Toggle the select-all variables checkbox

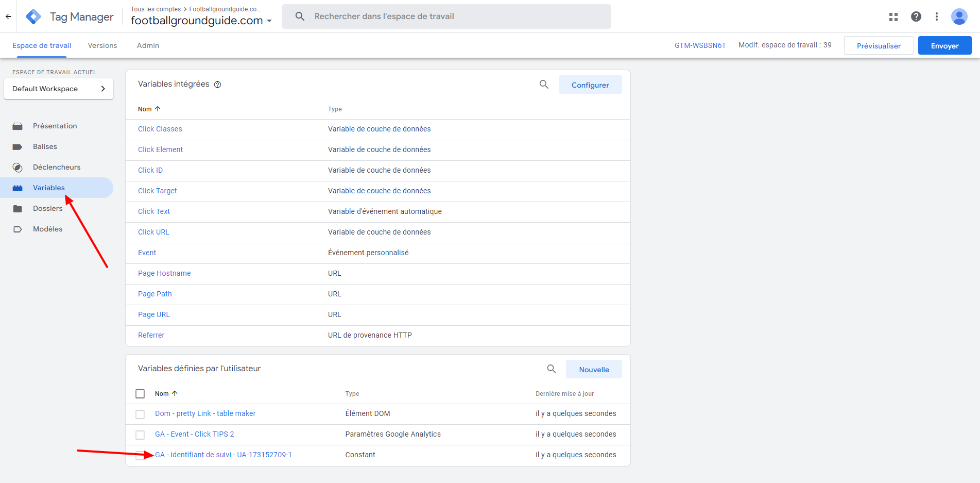pyautogui.click(x=140, y=394)
